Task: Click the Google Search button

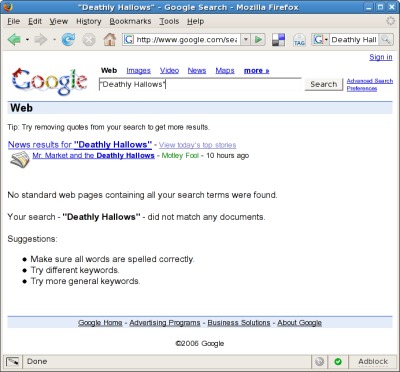Action: pyautogui.click(x=324, y=84)
